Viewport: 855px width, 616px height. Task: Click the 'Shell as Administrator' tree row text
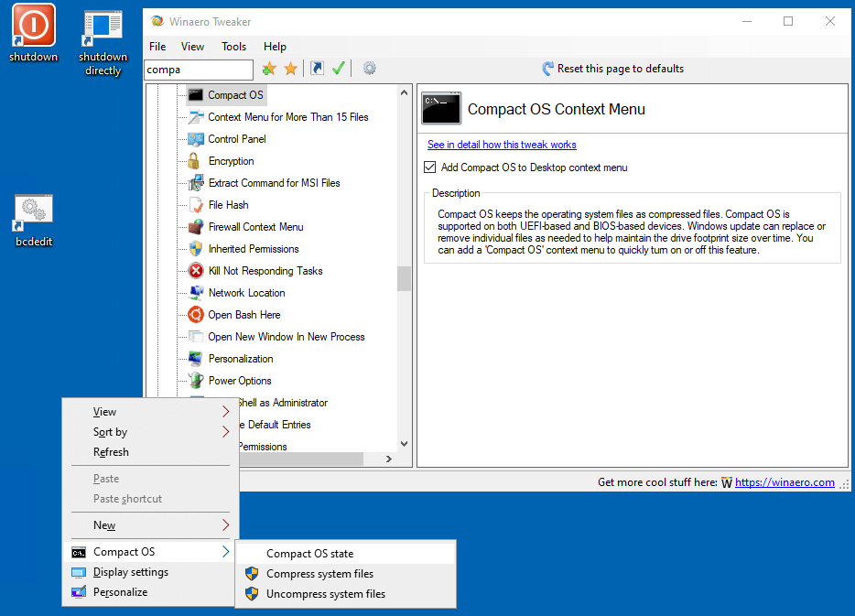(283, 403)
